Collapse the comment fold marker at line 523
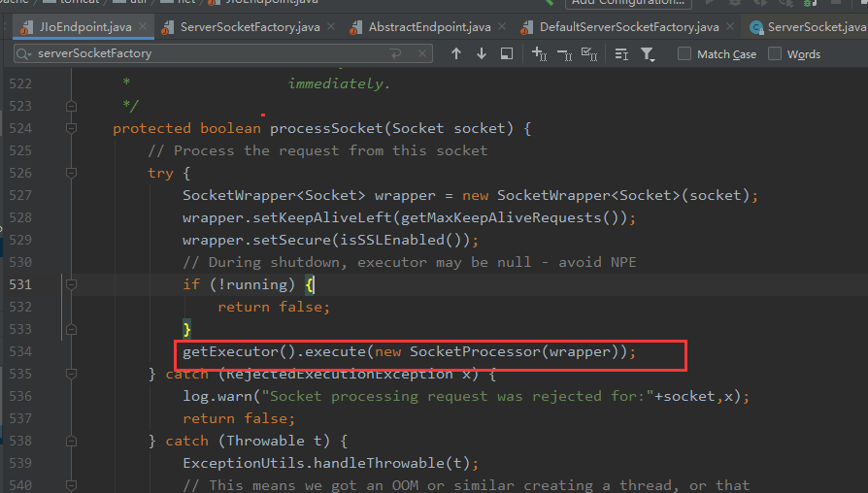868x493 pixels. click(x=71, y=106)
